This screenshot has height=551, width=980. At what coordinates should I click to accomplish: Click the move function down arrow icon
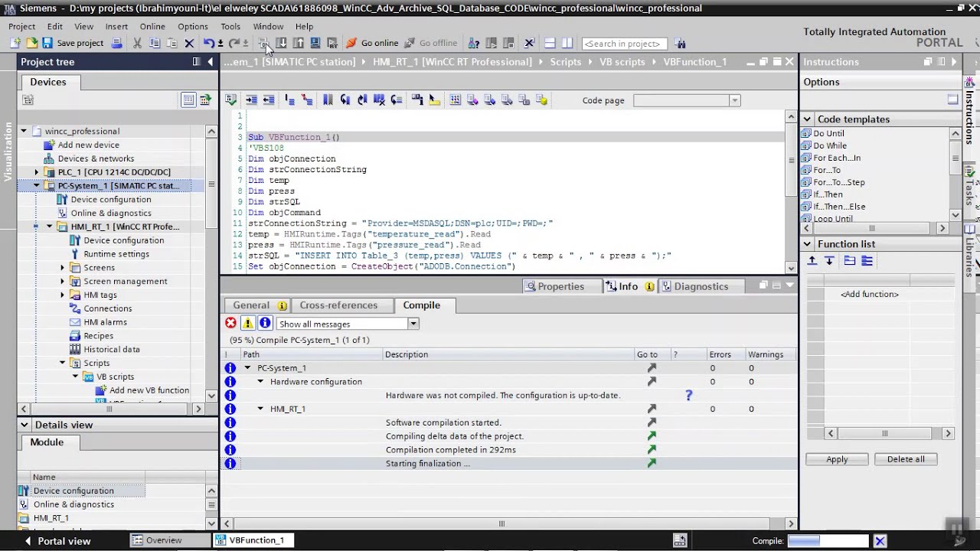pos(829,261)
